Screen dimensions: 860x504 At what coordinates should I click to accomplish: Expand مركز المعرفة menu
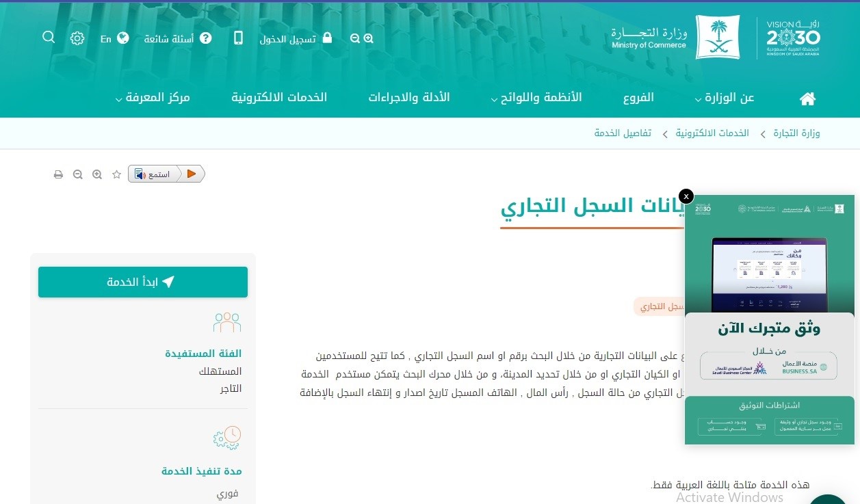153,98
